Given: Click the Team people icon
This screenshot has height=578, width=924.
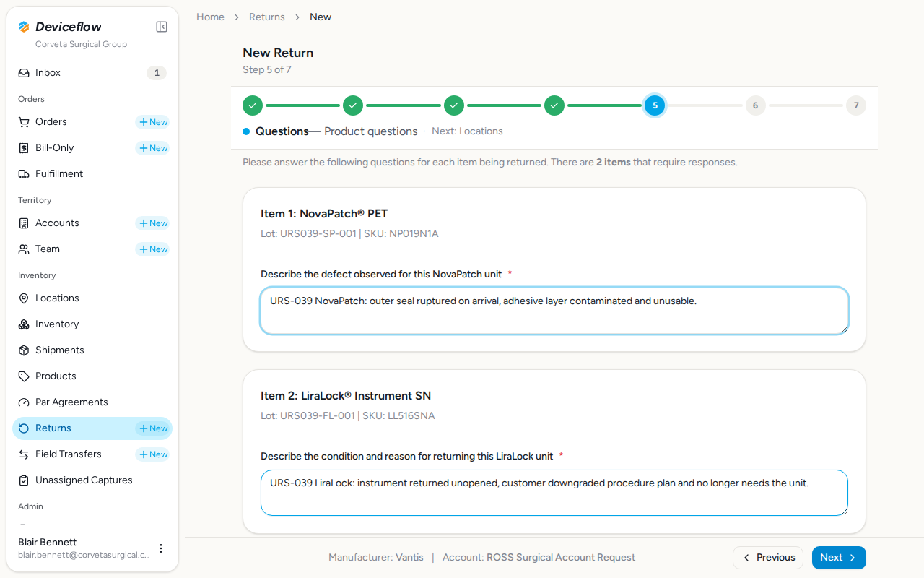Looking at the screenshot, I should coord(24,249).
